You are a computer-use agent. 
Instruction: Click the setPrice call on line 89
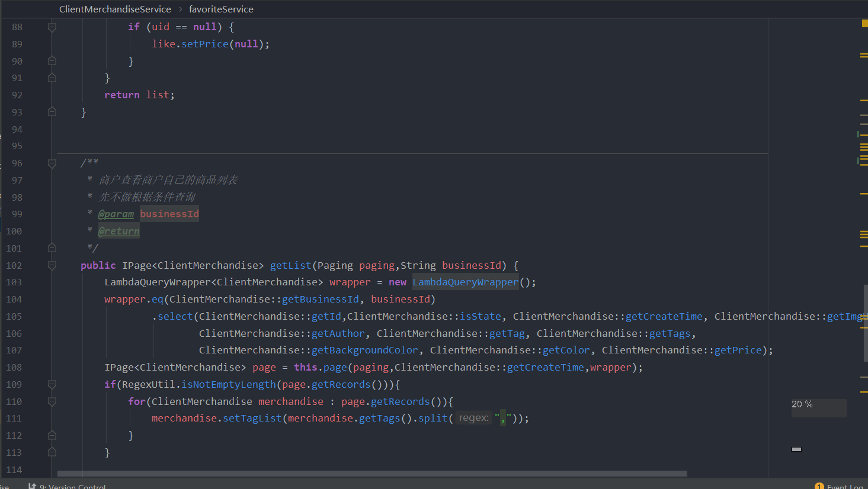205,44
